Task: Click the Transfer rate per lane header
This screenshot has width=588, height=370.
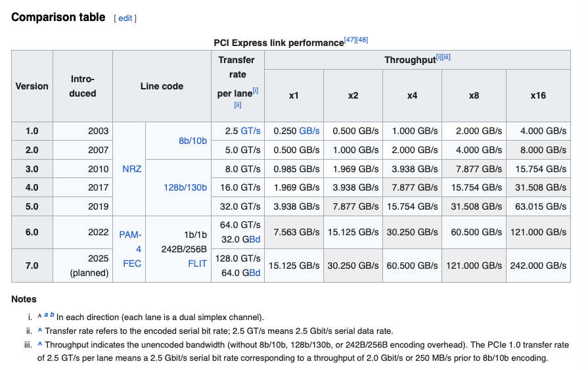Action: (x=238, y=86)
